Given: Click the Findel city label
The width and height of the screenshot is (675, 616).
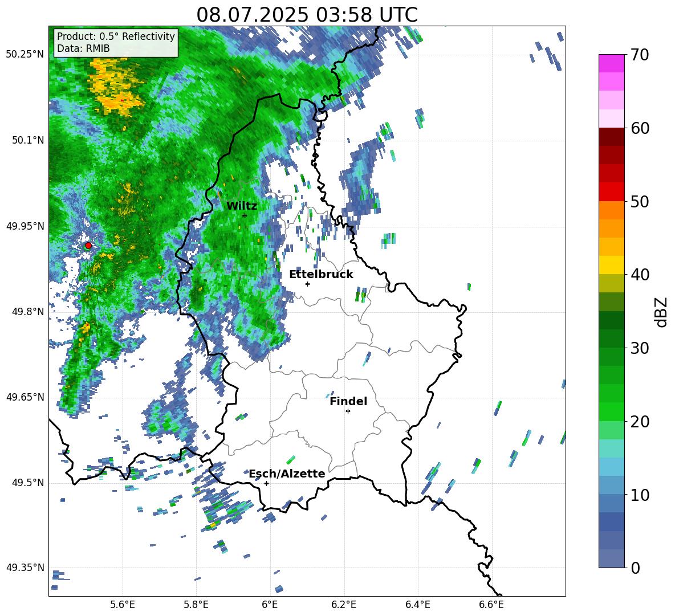Looking at the screenshot, I should point(348,401).
